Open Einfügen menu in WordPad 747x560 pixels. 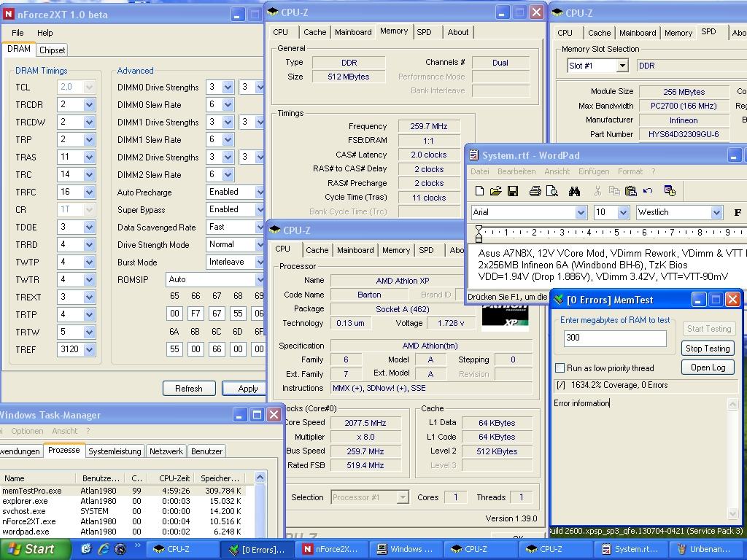coord(594,171)
